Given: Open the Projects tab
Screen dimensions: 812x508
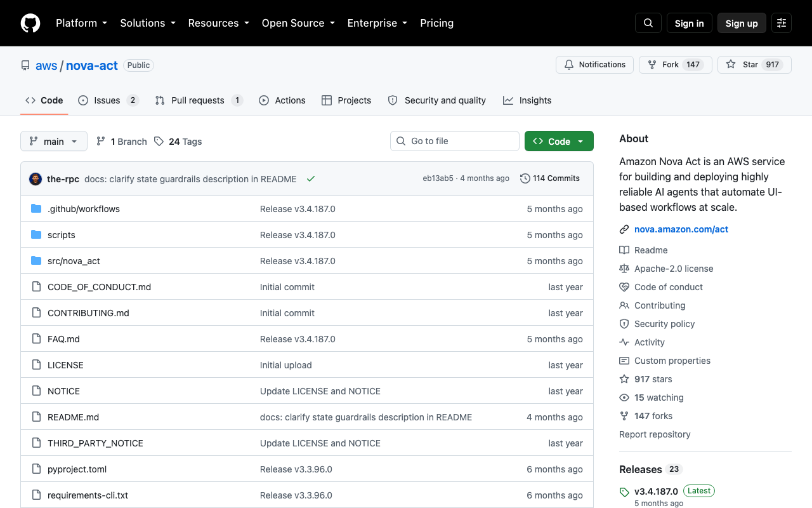Looking at the screenshot, I should [346, 100].
